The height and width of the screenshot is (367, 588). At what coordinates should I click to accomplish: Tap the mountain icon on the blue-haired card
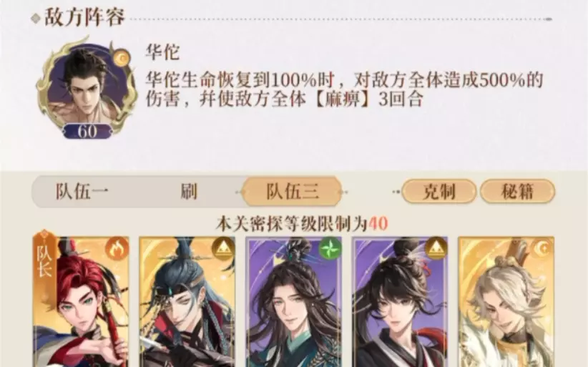pos(223,248)
